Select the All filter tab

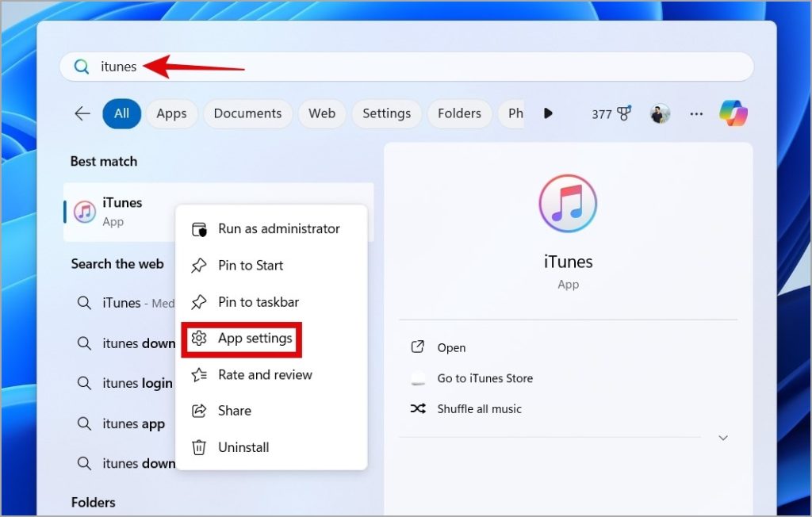(x=121, y=113)
